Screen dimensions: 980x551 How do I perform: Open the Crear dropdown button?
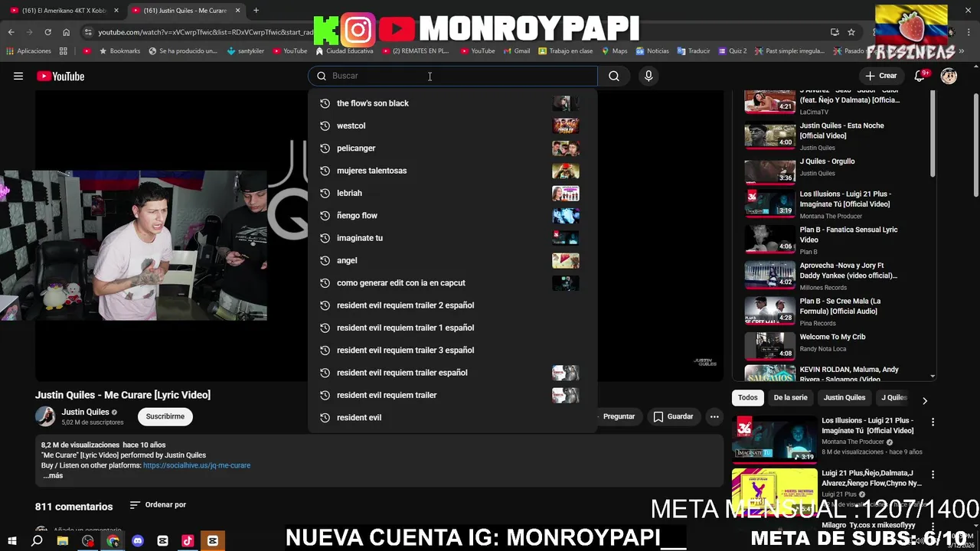pos(881,76)
